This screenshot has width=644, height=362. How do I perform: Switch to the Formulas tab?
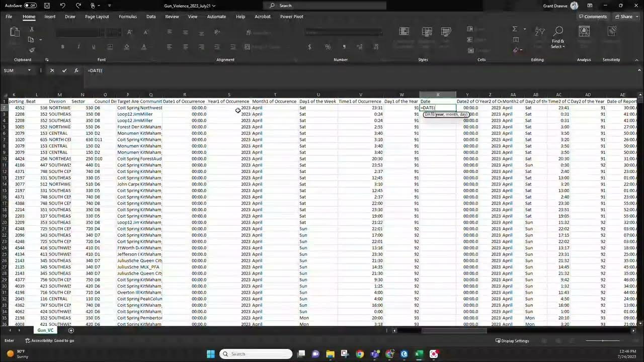click(128, 17)
